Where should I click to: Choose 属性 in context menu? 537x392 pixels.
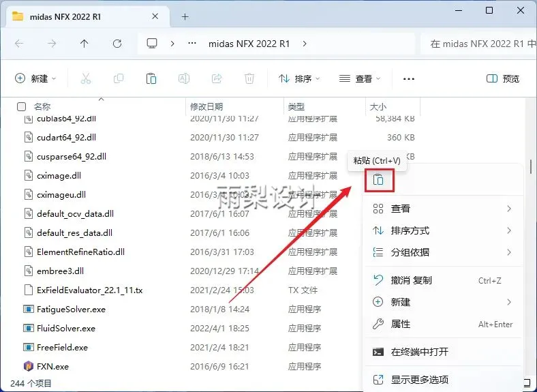443,324
